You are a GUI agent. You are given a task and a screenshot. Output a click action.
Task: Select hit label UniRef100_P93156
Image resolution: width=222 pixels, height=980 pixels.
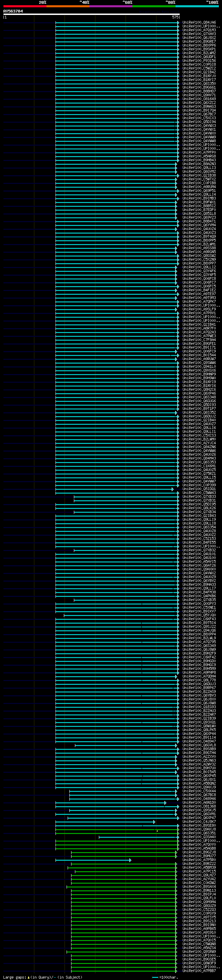coord(199,60)
